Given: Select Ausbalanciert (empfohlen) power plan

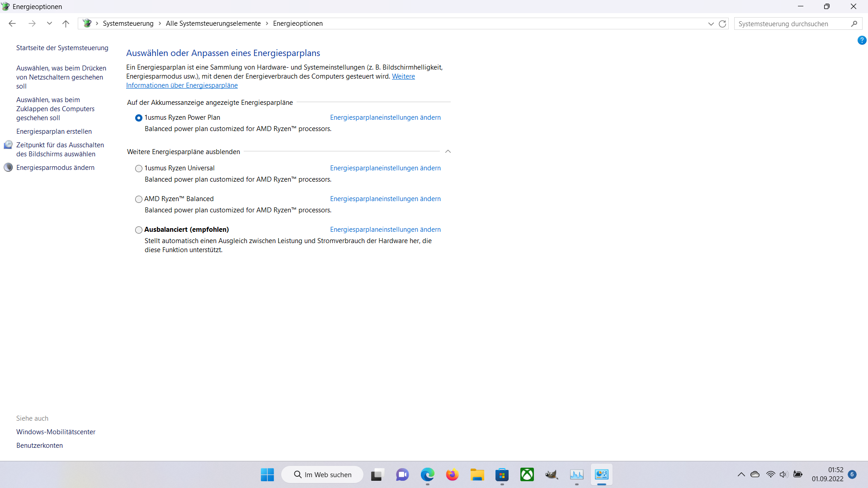Looking at the screenshot, I should (x=139, y=230).
